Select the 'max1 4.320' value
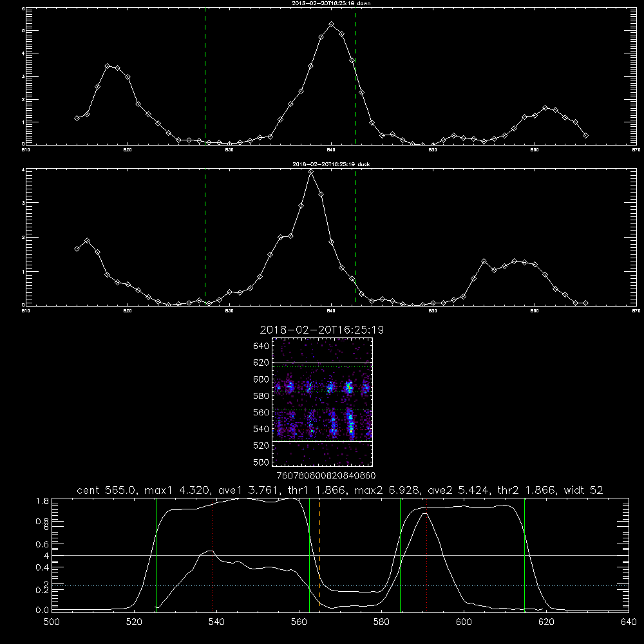Screen dimensions: 644x644 pyautogui.click(x=177, y=490)
